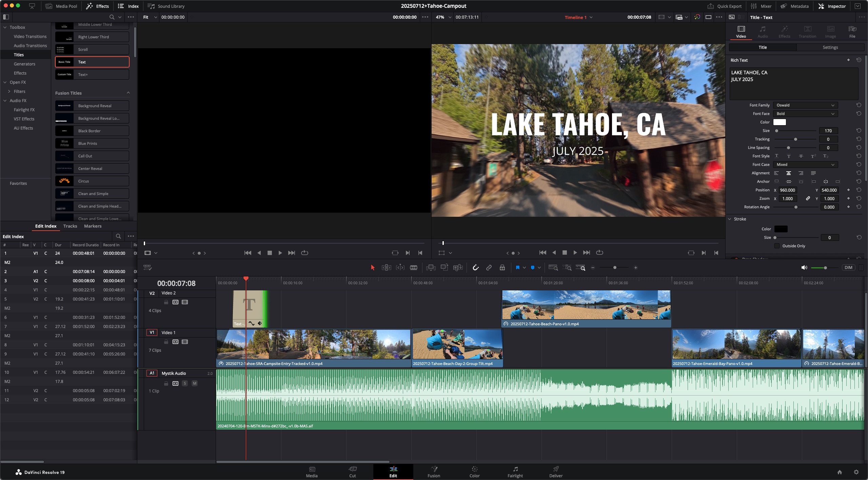
Task: Open the Font Family dropdown showing Oswald
Action: point(805,105)
